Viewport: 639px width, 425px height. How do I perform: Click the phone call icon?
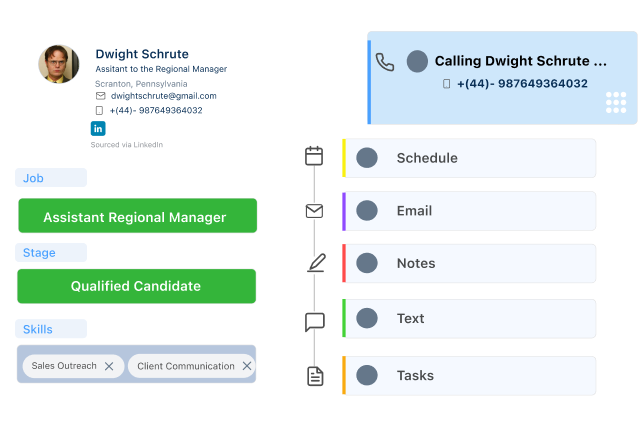(385, 62)
